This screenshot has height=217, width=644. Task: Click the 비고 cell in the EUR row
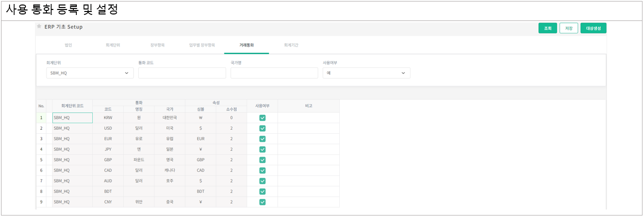click(308, 139)
